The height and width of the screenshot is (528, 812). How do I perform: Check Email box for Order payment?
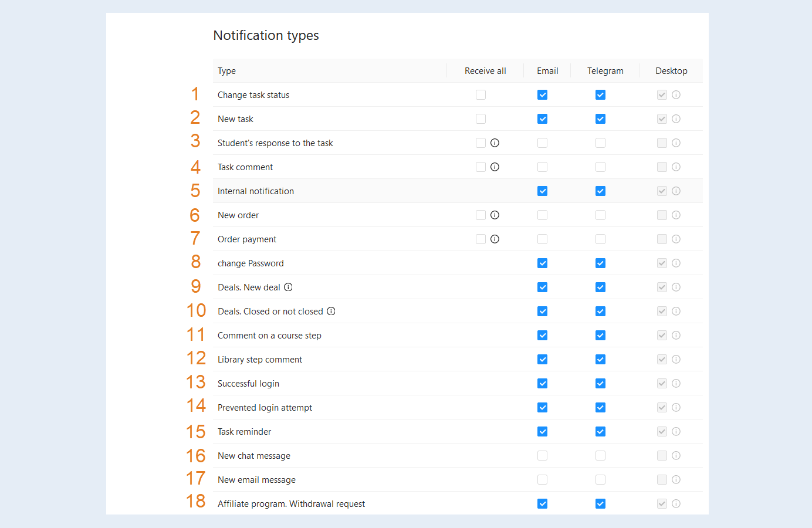[x=542, y=239]
